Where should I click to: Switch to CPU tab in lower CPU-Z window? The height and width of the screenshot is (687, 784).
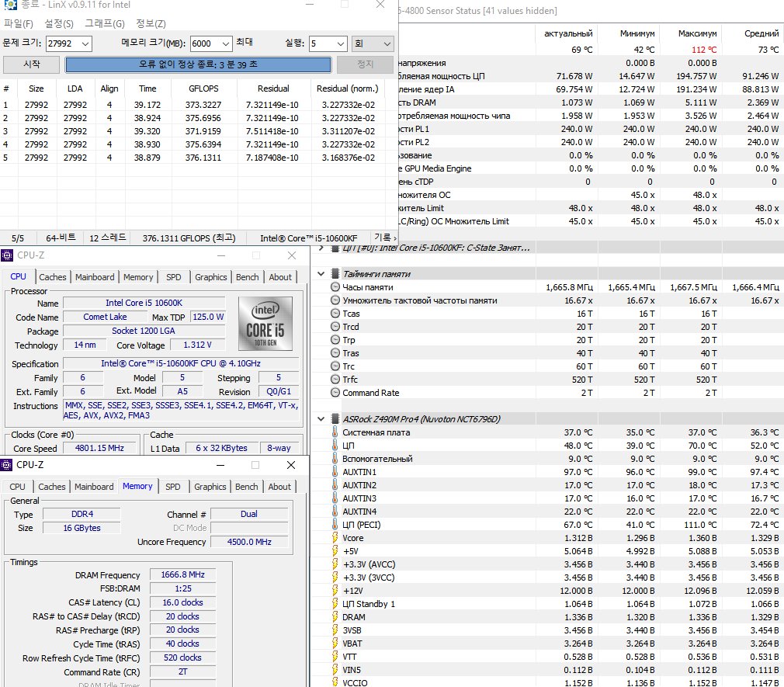[18, 487]
